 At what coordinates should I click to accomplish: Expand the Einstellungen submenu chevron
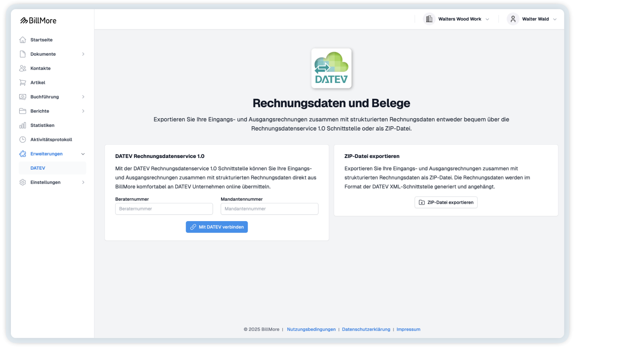coord(83,182)
